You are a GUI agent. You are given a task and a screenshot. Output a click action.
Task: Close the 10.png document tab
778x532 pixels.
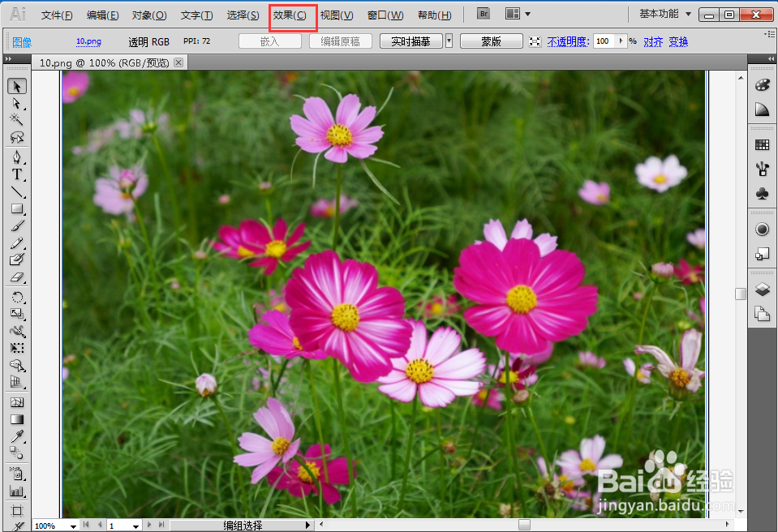click(178, 62)
